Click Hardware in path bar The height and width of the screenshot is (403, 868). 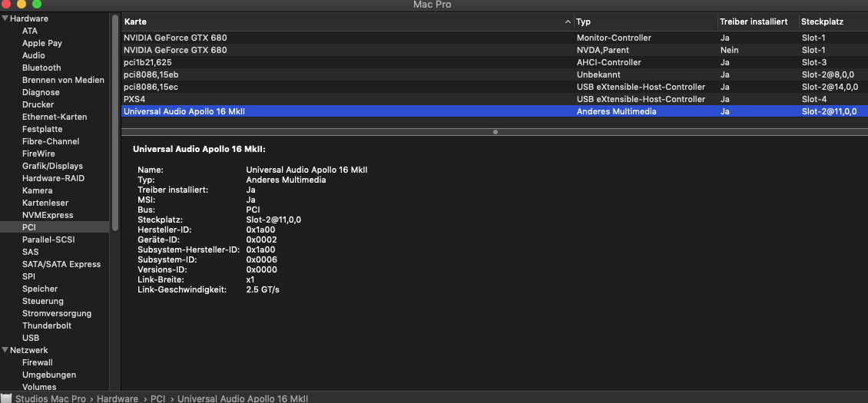click(118, 398)
